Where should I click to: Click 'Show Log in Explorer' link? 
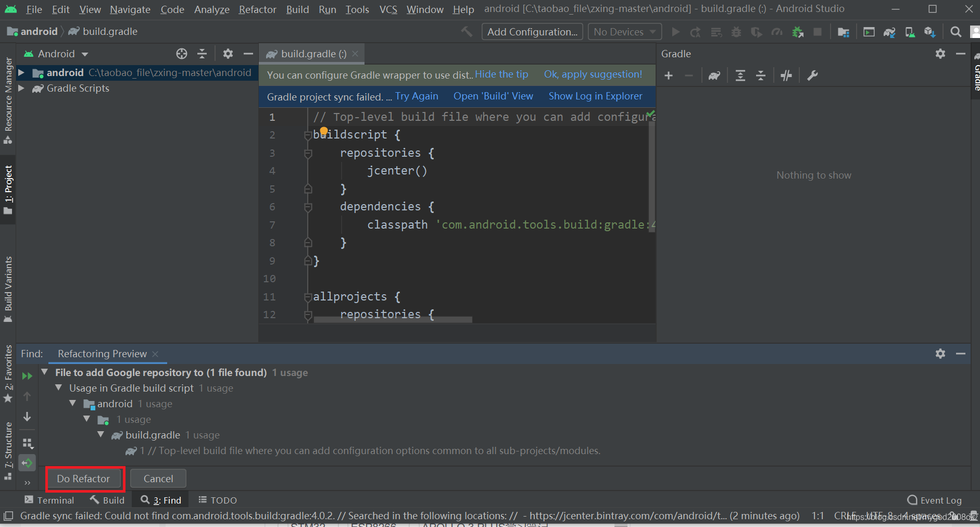[595, 96]
